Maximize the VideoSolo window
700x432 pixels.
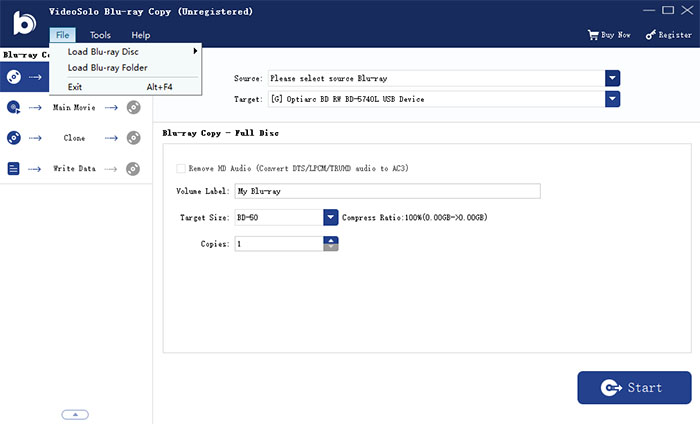click(668, 10)
